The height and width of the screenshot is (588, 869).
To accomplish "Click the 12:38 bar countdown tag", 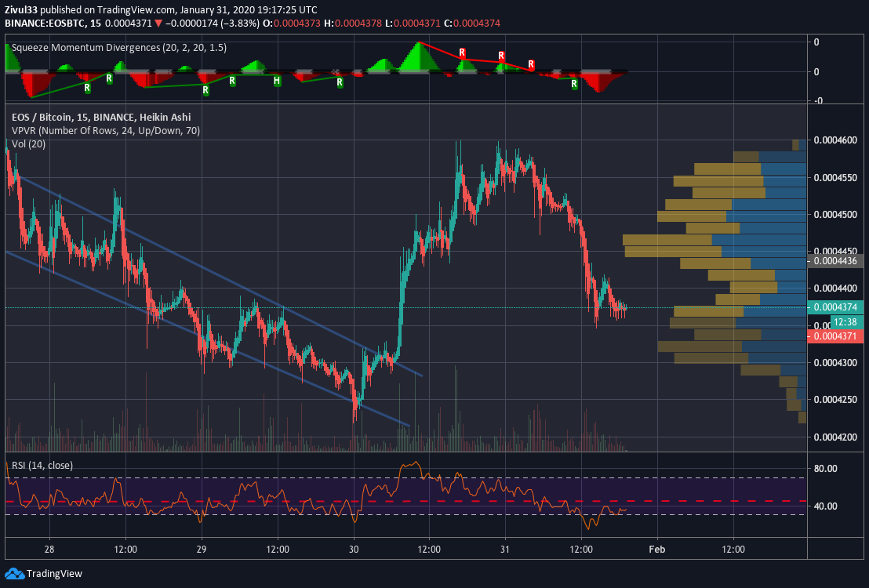I will (x=846, y=322).
